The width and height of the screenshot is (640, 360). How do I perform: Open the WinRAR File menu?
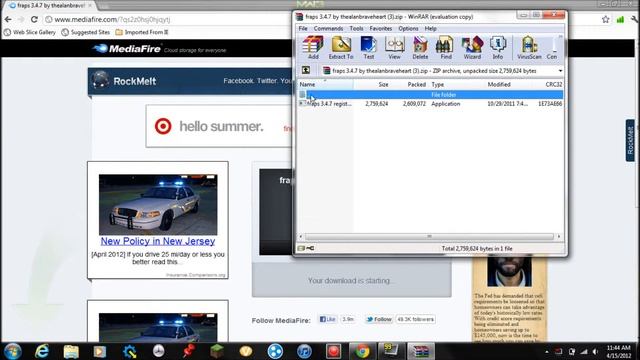(x=303, y=29)
